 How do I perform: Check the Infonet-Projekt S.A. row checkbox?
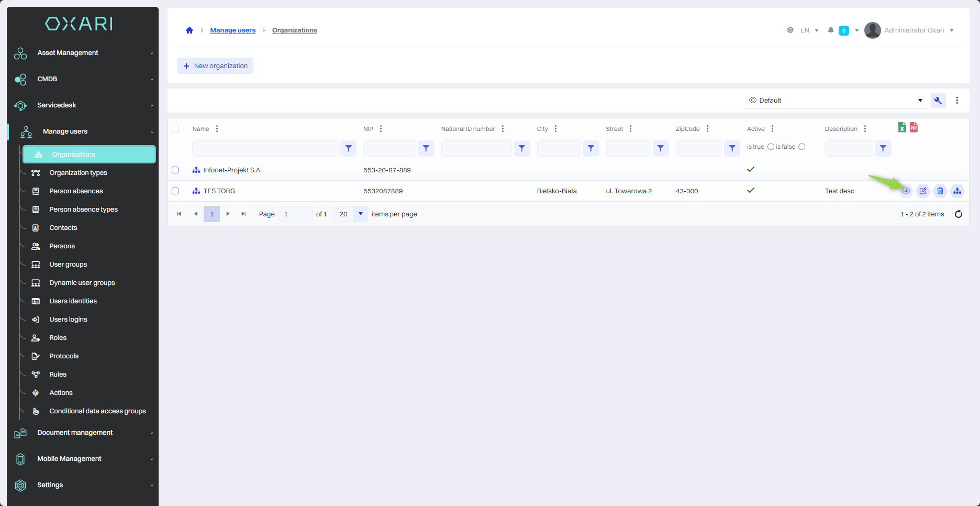tap(175, 170)
